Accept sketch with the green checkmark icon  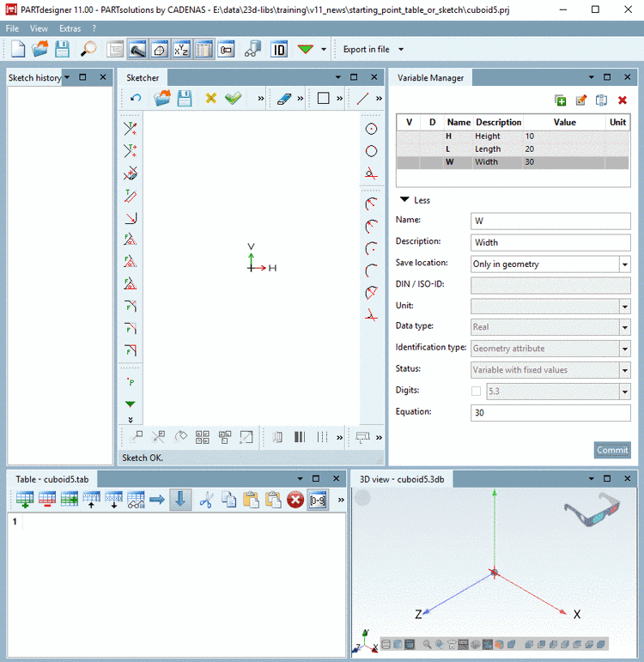click(x=233, y=98)
